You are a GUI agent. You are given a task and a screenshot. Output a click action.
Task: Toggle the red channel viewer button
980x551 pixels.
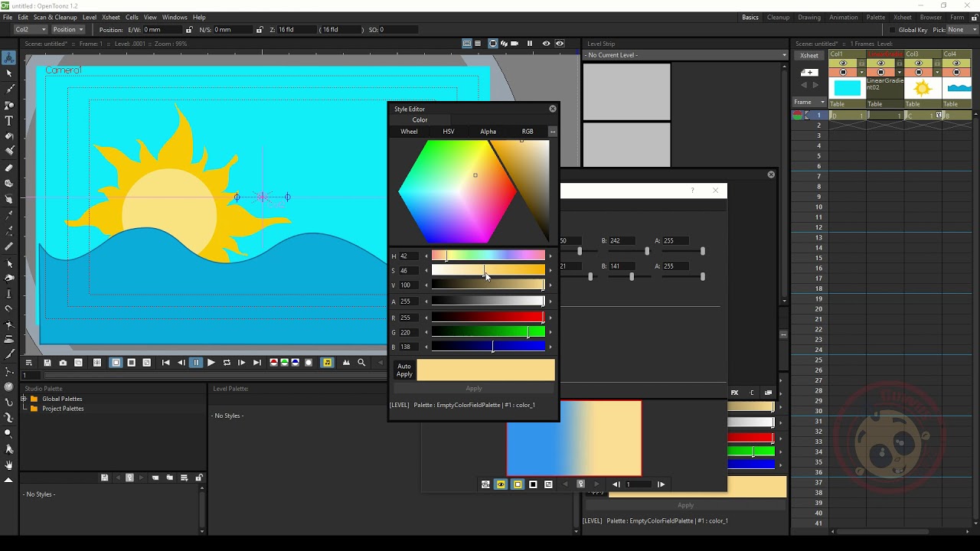pos(273,363)
